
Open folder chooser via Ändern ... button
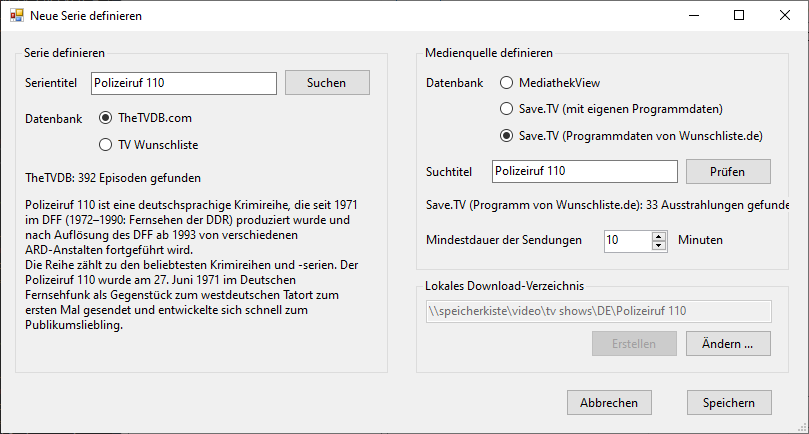pyautogui.click(x=728, y=344)
